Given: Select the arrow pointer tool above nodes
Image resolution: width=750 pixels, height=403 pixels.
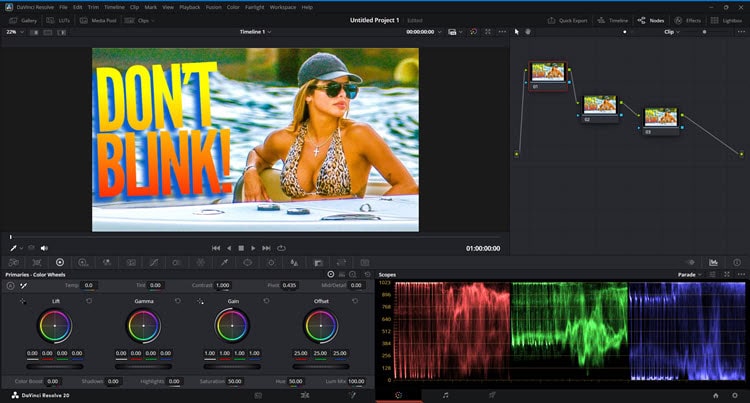Looking at the screenshot, I should (517, 32).
